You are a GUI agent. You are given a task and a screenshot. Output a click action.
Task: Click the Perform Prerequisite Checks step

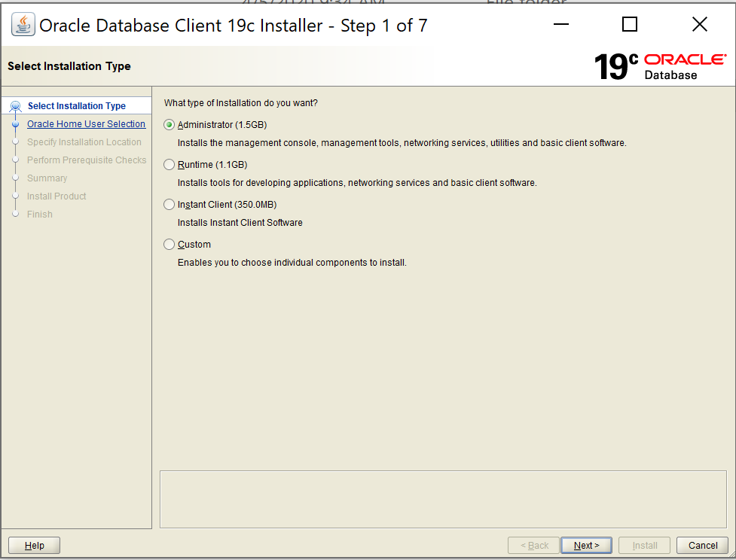[x=87, y=160]
